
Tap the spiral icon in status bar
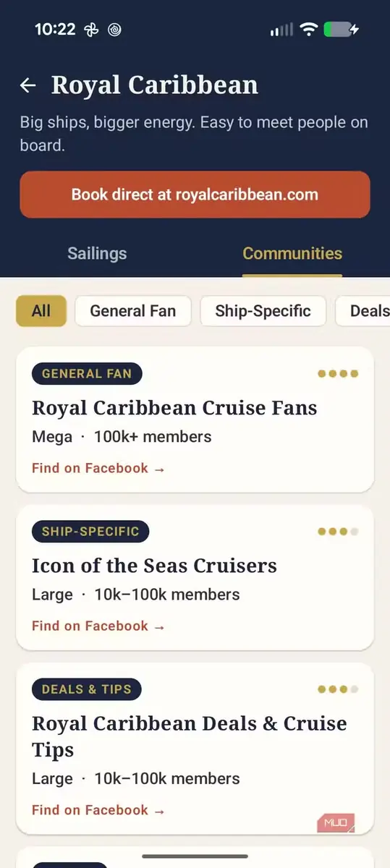click(x=114, y=30)
